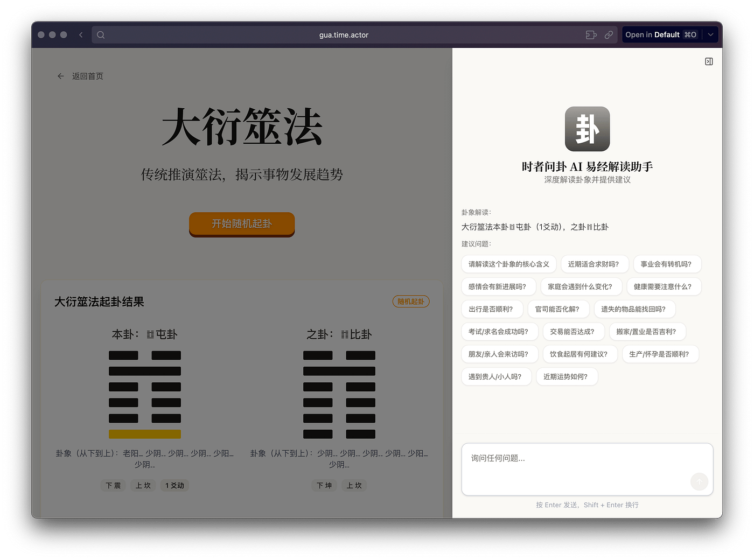The width and height of the screenshot is (754, 560).
Task: Click the 卦 app logo icon
Action: [x=587, y=129]
